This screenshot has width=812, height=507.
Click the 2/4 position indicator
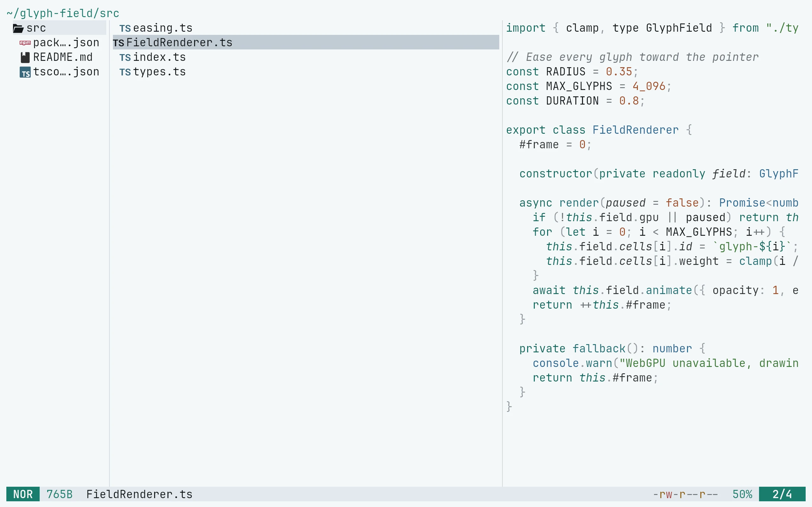782,494
